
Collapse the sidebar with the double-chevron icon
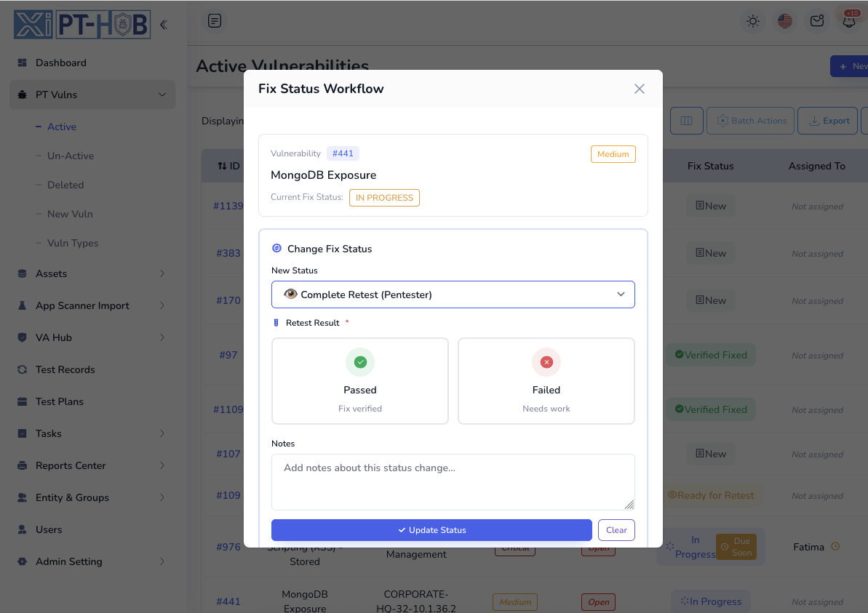163,25
